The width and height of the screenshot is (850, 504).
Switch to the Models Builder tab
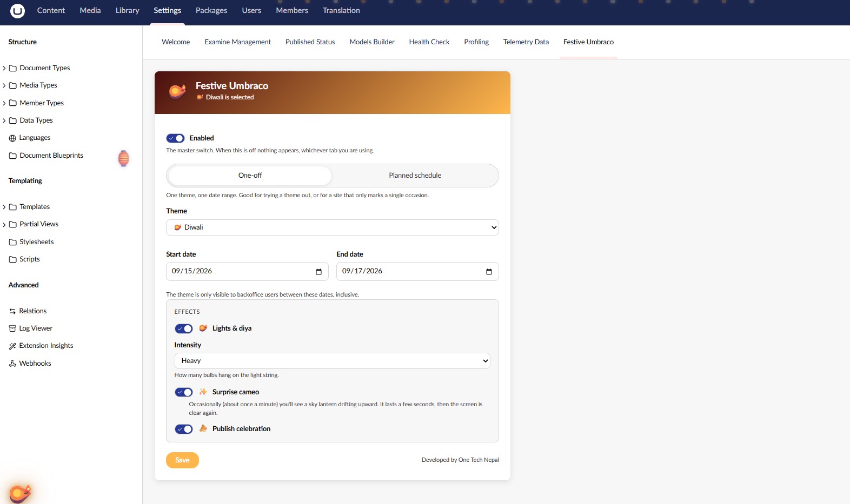click(372, 42)
